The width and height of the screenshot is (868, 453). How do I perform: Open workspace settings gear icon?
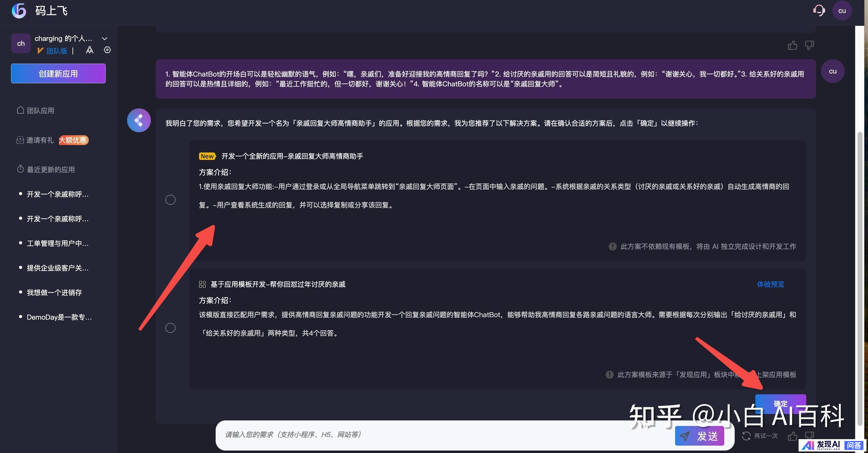coord(107,50)
